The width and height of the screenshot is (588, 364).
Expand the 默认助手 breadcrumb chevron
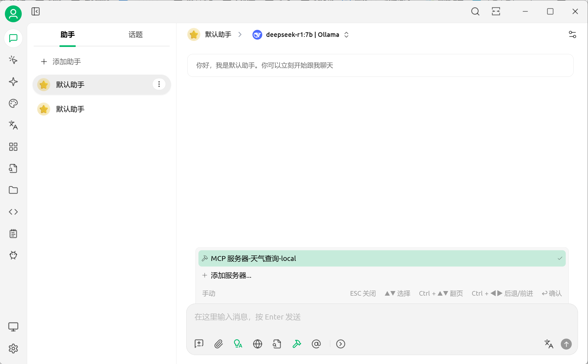pyautogui.click(x=240, y=35)
